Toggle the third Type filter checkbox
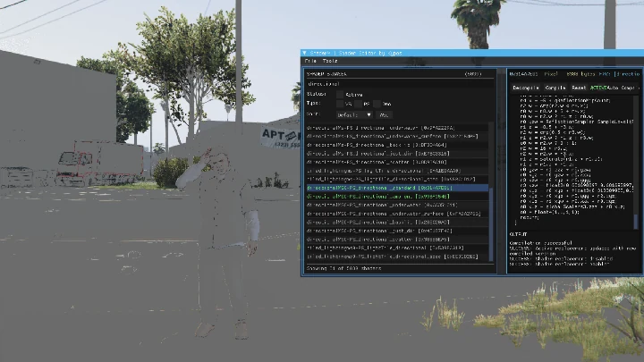 coord(377,104)
